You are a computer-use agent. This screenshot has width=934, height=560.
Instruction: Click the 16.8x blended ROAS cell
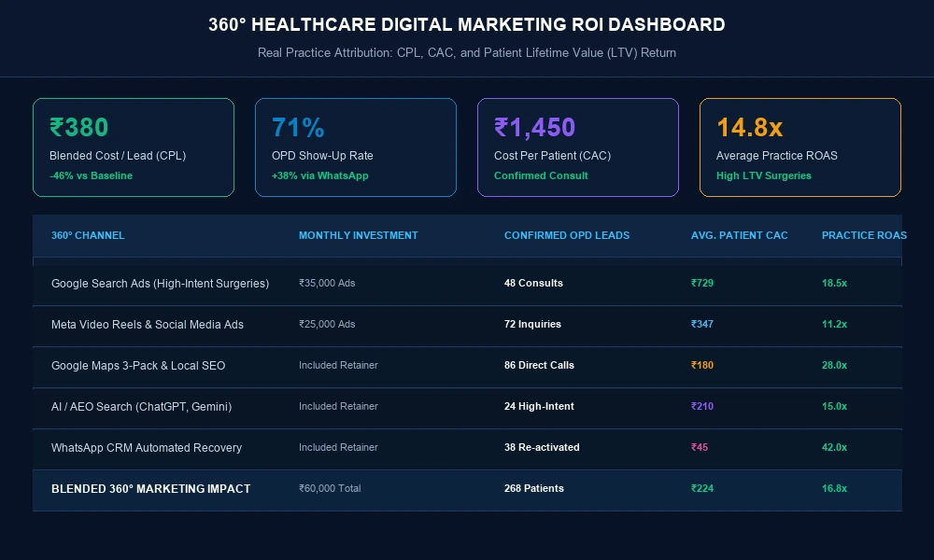click(834, 488)
